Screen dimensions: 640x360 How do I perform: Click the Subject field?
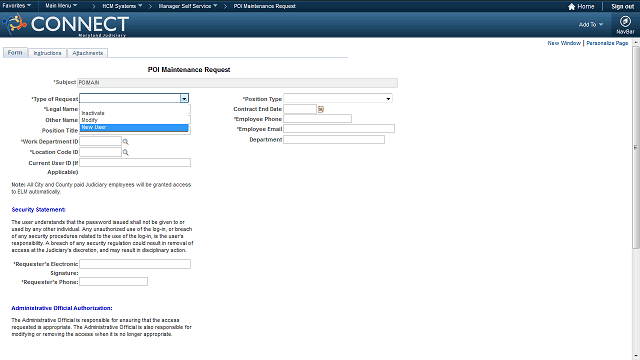click(x=237, y=82)
